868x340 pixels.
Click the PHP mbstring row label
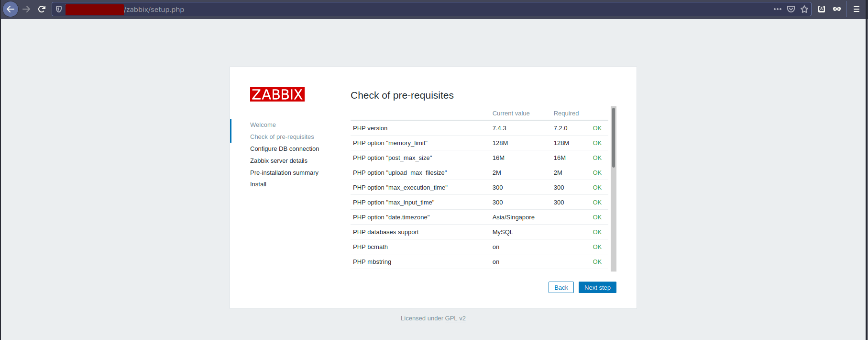(x=372, y=262)
